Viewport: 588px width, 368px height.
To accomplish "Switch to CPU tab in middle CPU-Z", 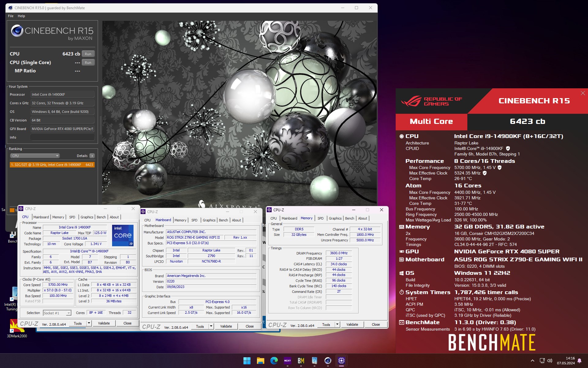I will 148,220.
